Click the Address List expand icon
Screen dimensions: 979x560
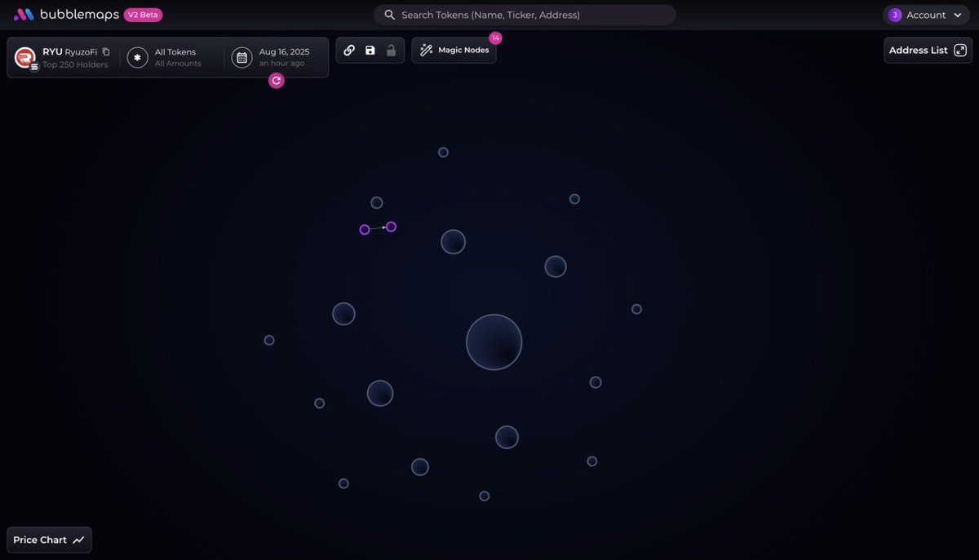click(x=960, y=51)
